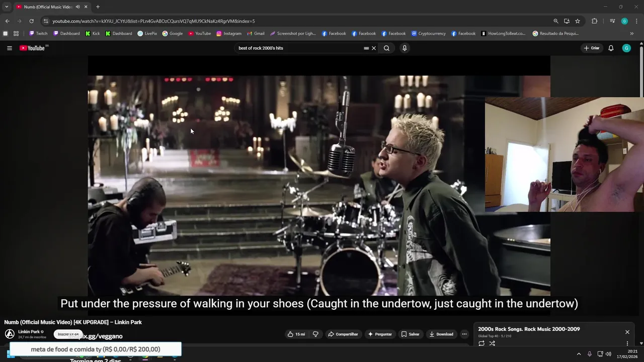Screen dimensions: 644x362
Task: Show hidden system tray icons chevron
Action: (579, 354)
